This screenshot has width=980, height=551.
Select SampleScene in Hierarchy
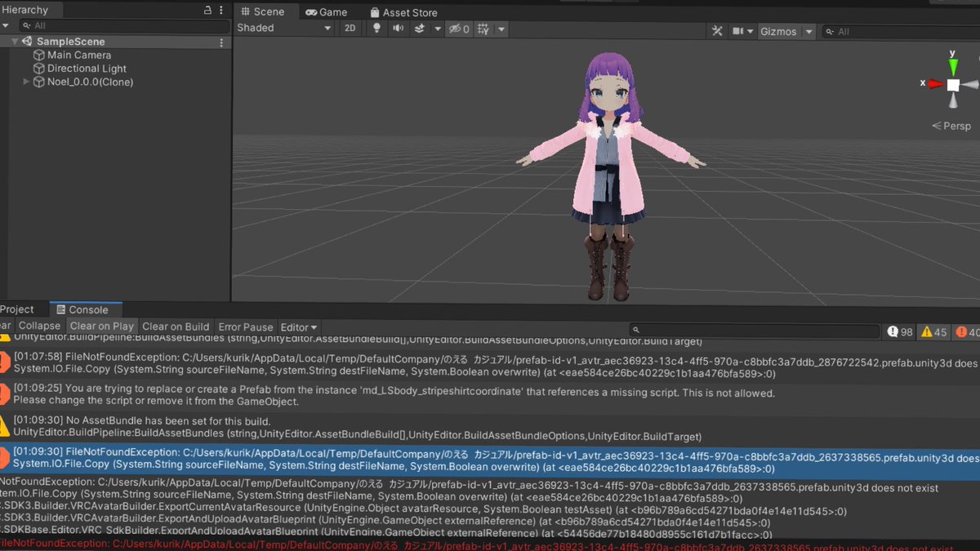[70, 42]
